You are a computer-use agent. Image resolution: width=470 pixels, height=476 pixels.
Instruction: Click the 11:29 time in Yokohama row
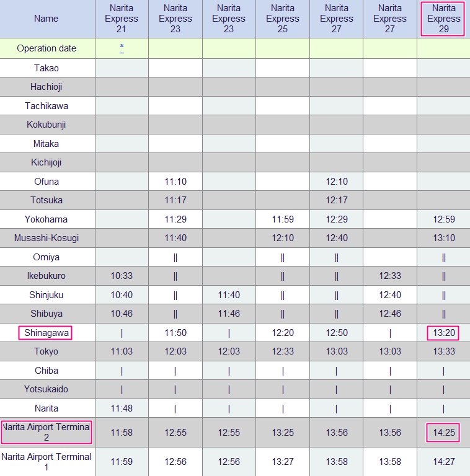pos(175,219)
